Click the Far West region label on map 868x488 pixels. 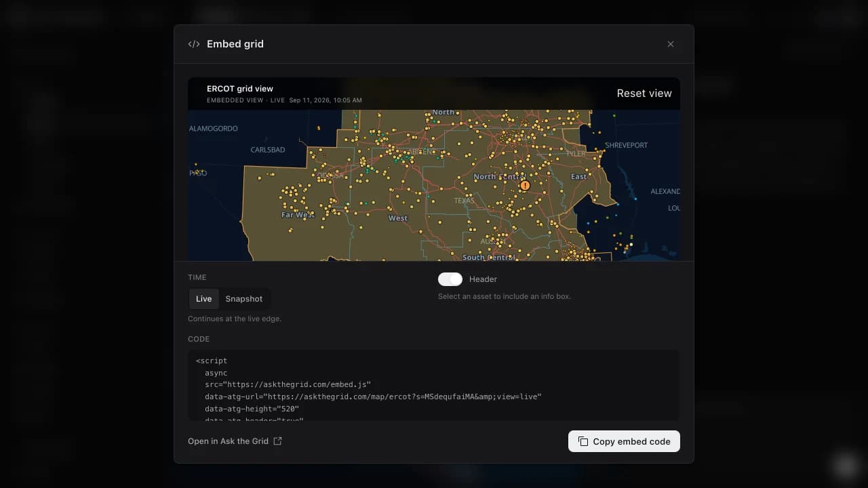(298, 215)
